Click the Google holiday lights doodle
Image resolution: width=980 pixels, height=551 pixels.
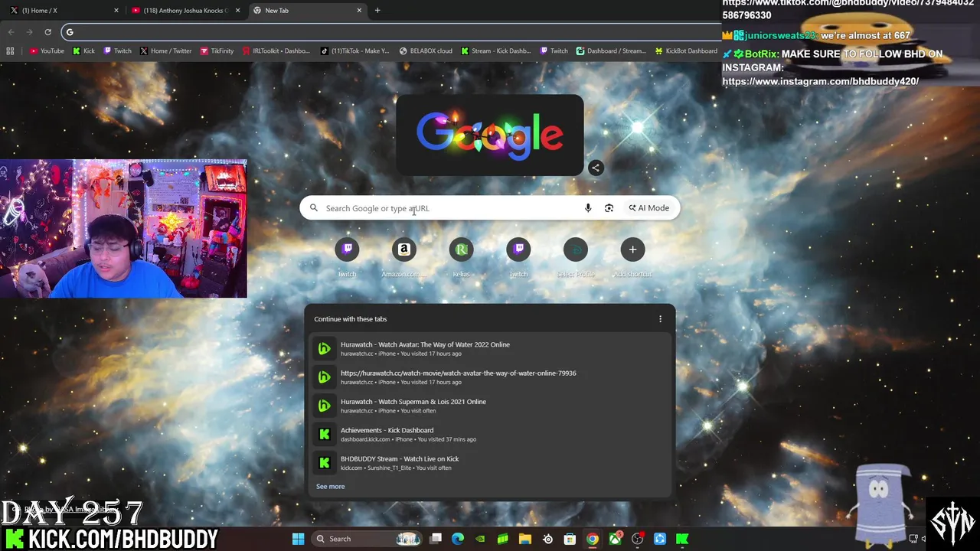tap(490, 135)
